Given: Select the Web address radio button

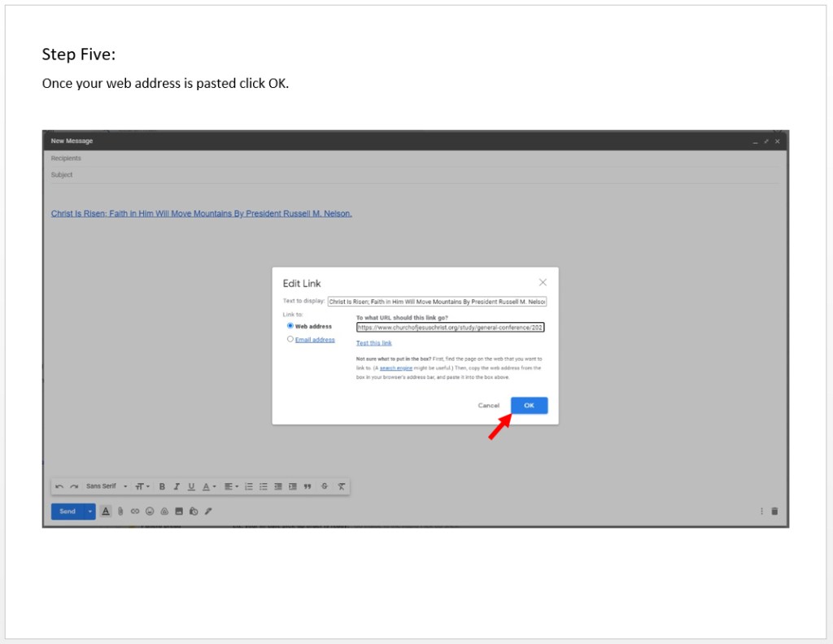Looking at the screenshot, I should tap(290, 326).
